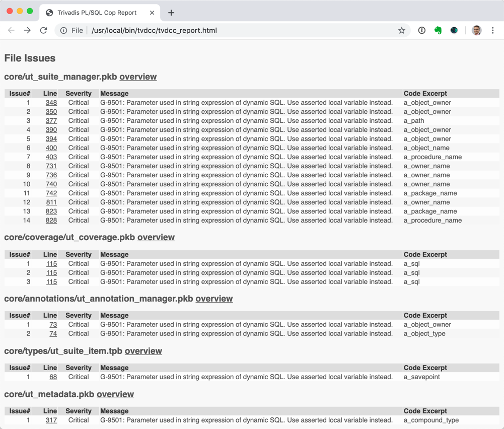Jump to line 317 in ut_metadata.pkb

coord(51,420)
